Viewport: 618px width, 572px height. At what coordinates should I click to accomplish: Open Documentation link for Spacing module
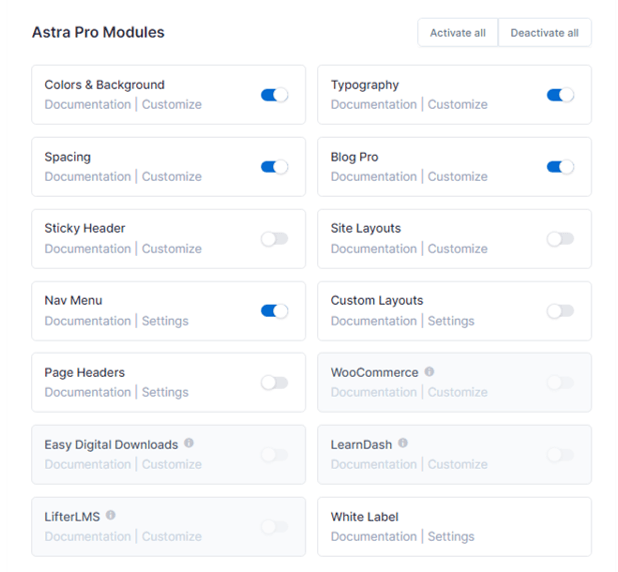[x=87, y=177]
